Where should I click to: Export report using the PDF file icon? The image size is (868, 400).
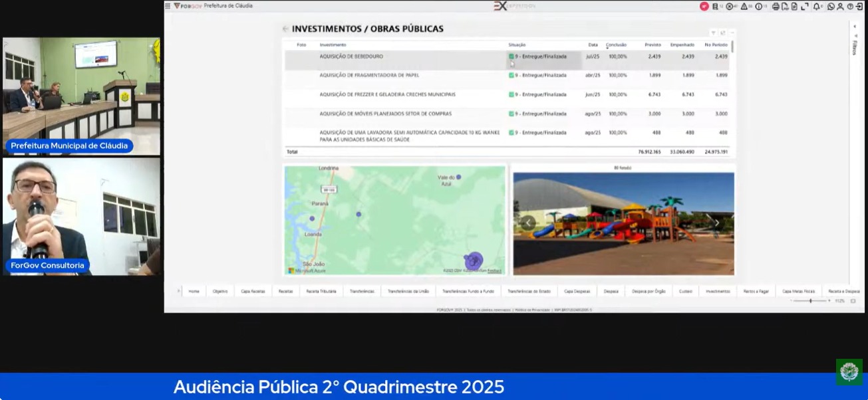(785, 7)
